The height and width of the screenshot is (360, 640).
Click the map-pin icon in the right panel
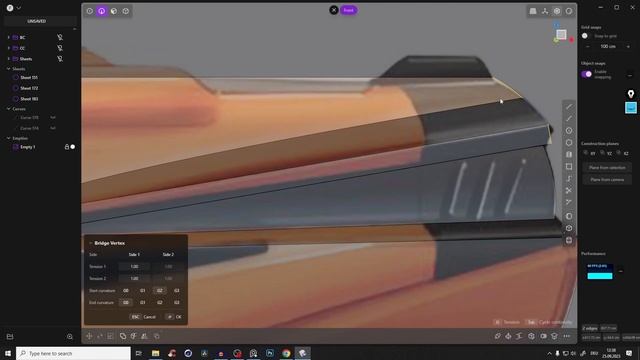(631, 94)
